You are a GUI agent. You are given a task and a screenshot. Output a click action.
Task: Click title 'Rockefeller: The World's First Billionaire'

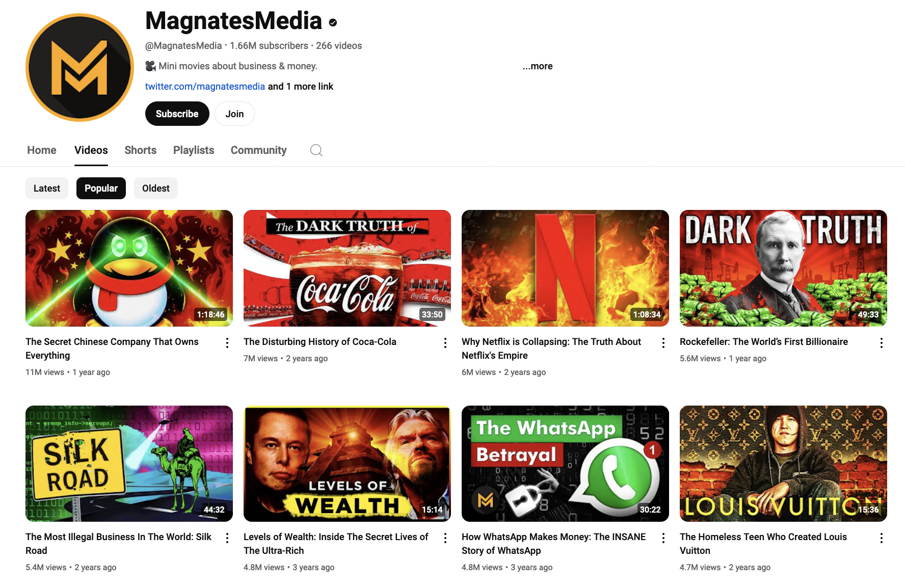tap(764, 342)
